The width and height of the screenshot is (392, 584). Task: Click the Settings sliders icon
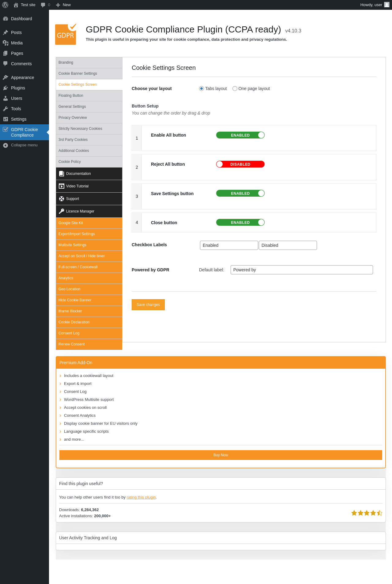[x=6, y=119]
